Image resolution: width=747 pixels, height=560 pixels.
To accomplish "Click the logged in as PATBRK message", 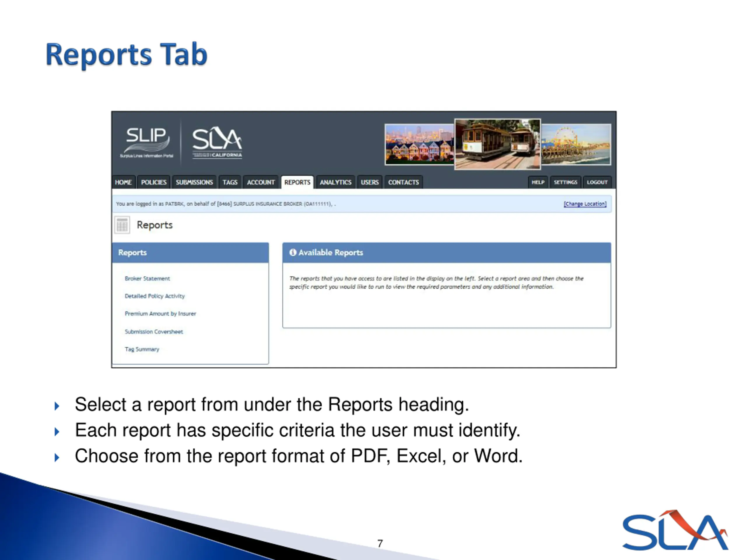I will click(x=226, y=204).
